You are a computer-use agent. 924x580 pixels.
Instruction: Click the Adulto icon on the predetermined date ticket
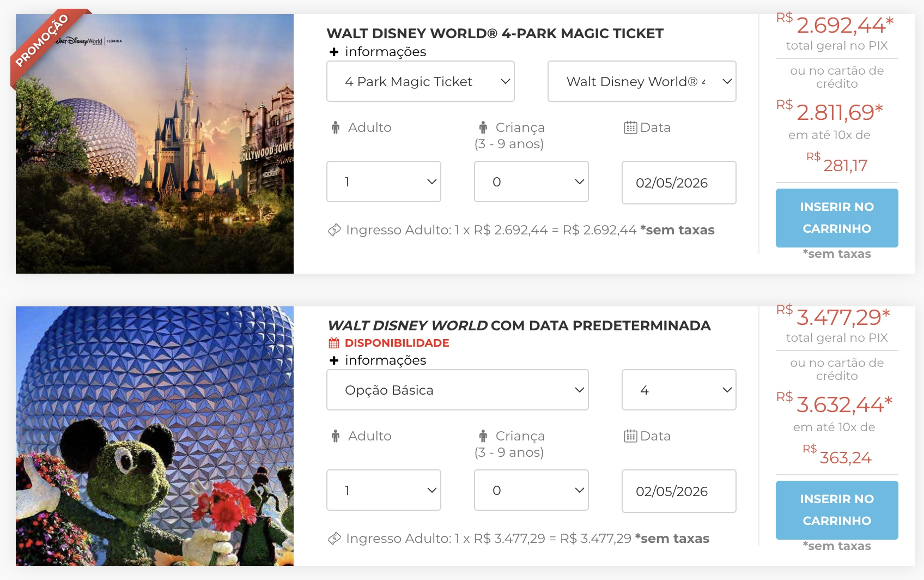(335, 436)
